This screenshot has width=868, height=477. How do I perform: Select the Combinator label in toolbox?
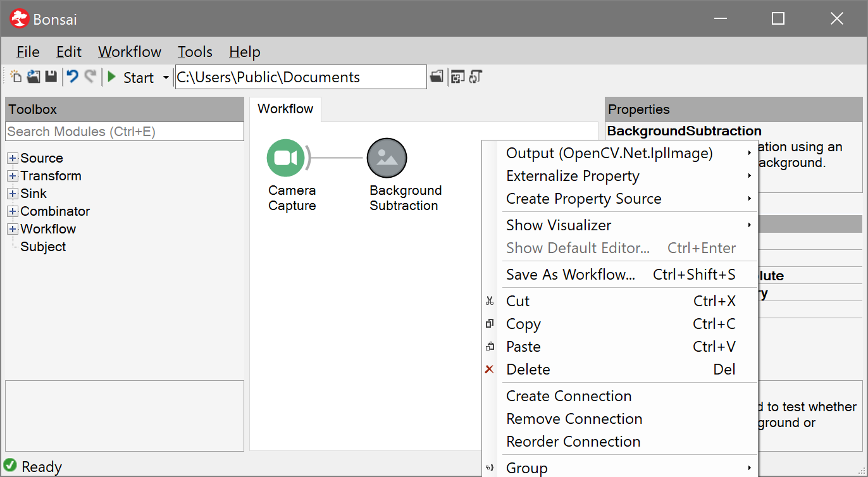tap(55, 211)
